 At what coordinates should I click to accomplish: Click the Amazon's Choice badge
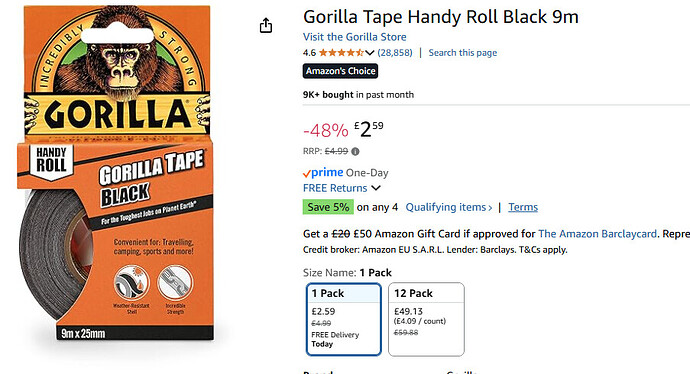[x=340, y=71]
